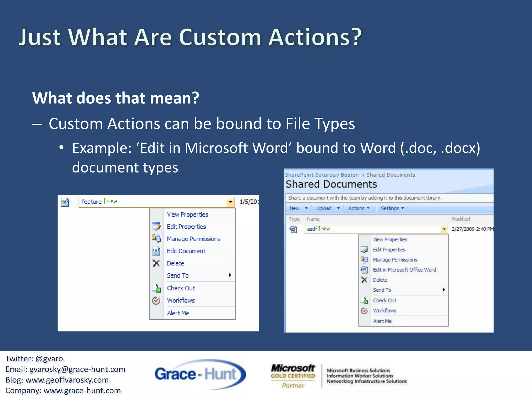This screenshot has width=532, height=399.
Task: Open dropdown arrow on asdf item
Action: tap(444, 229)
